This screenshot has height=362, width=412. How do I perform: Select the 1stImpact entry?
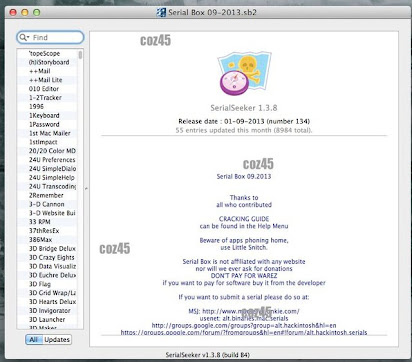tap(47, 142)
